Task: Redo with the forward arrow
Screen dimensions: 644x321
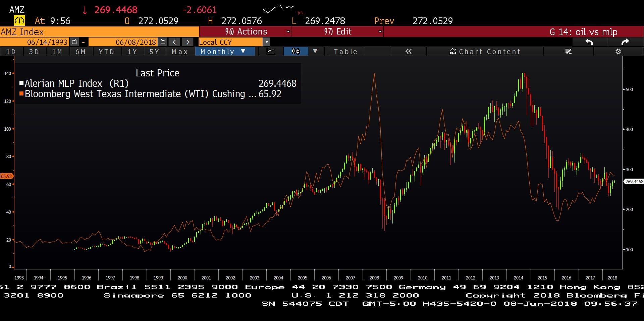Action: click(625, 42)
